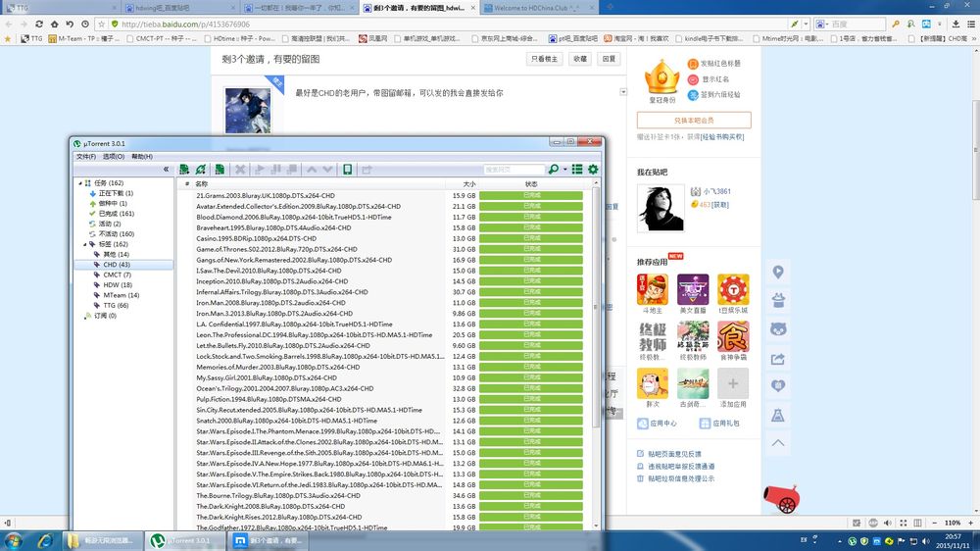This screenshot has width=980, height=551.
Task: Click the Stop torrent toolbar icon
Action: point(291,170)
